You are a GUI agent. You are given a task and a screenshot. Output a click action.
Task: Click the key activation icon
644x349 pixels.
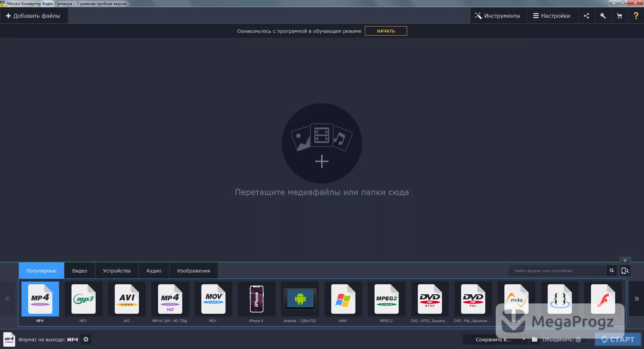603,16
